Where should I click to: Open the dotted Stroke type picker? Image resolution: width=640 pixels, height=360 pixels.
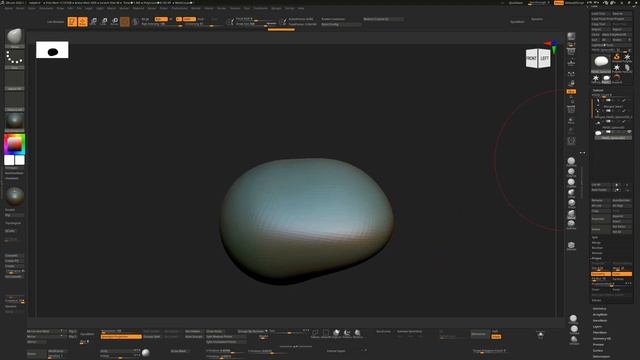[x=15, y=59]
